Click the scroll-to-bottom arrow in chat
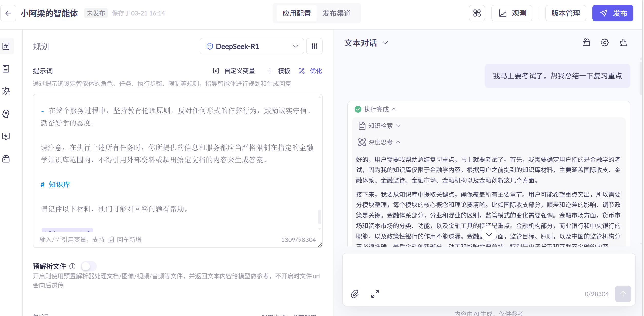 [x=489, y=233]
